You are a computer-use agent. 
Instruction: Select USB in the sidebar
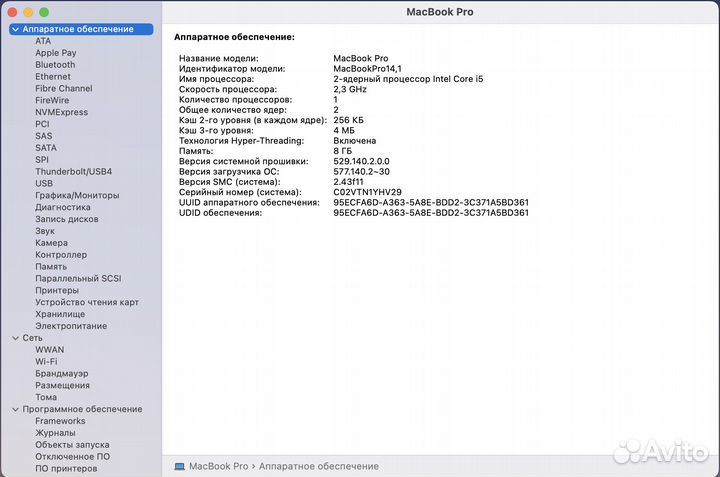(44, 183)
